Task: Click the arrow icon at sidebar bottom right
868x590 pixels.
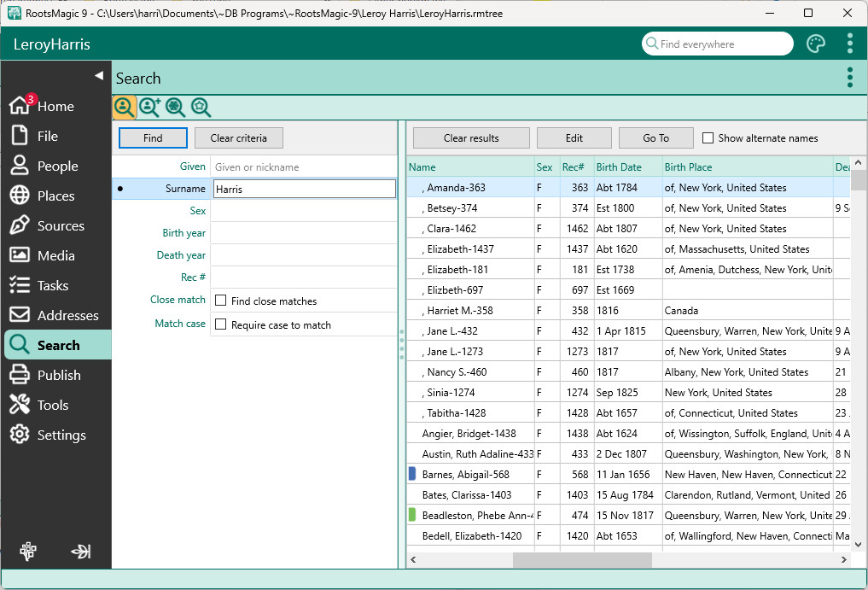Action: 81,552
